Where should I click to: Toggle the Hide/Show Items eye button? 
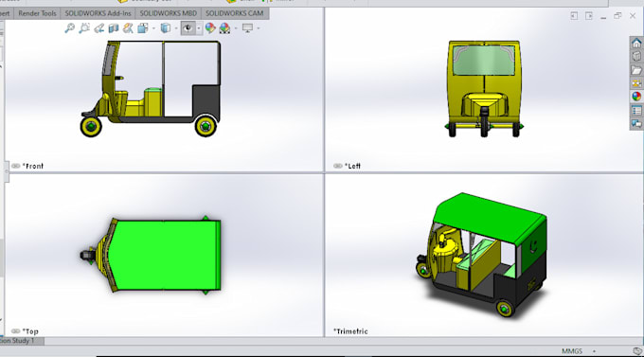click(x=188, y=28)
